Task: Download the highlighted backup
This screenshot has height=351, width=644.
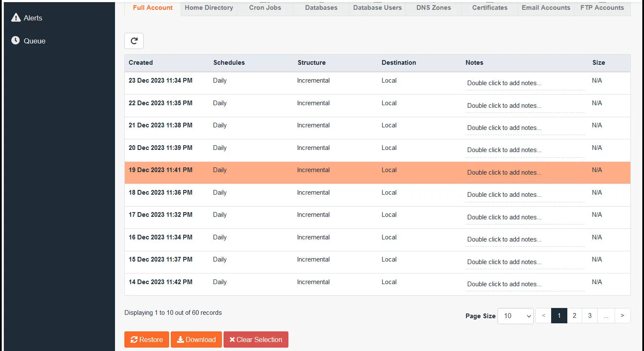Action: tap(196, 339)
